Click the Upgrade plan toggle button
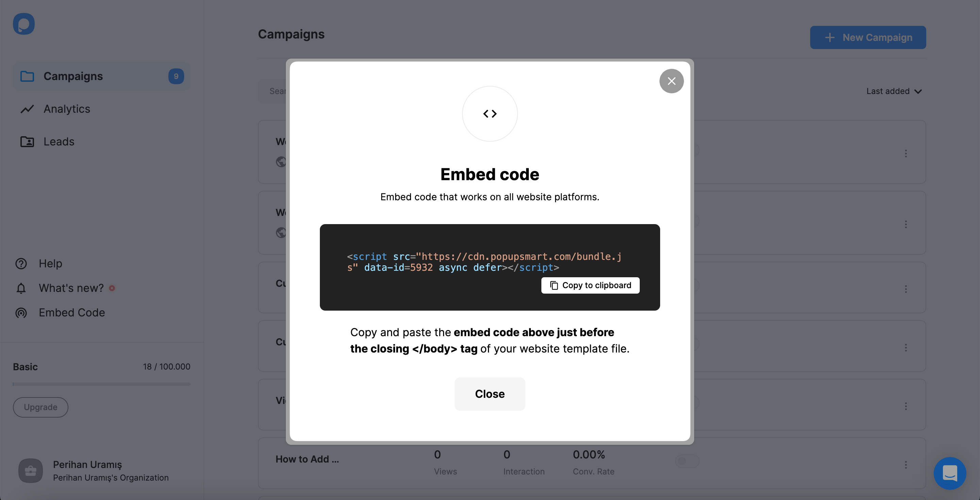 coord(40,407)
